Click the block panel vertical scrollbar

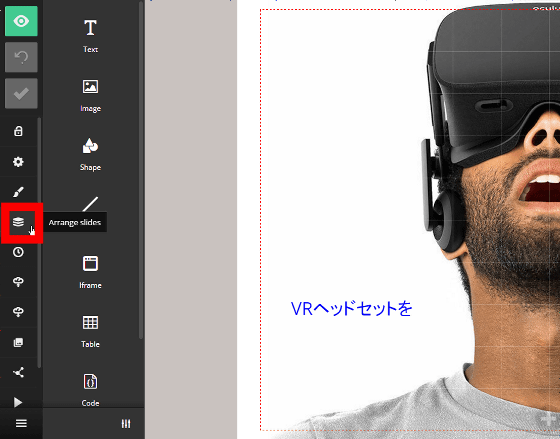[141, 170]
